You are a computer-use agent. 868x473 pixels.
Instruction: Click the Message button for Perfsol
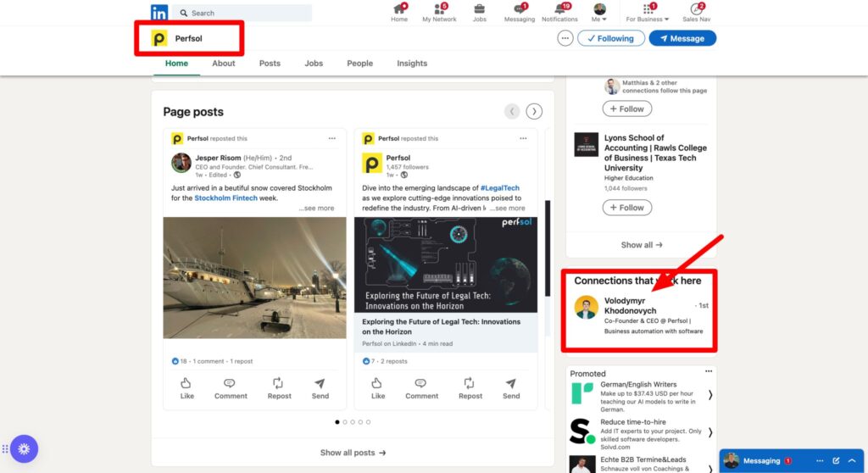tap(682, 38)
